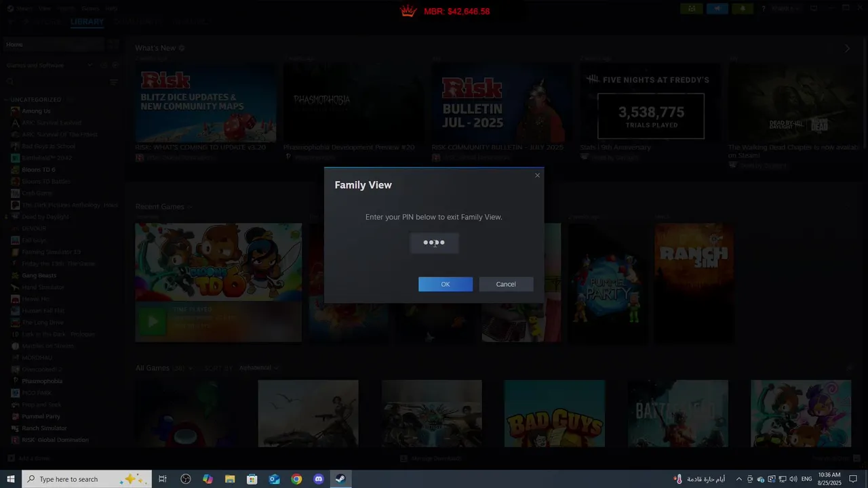Viewport: 868px width, 488px height.
Task: Confirm the Family View PIN with OK
Action: [x=445, y=284]
